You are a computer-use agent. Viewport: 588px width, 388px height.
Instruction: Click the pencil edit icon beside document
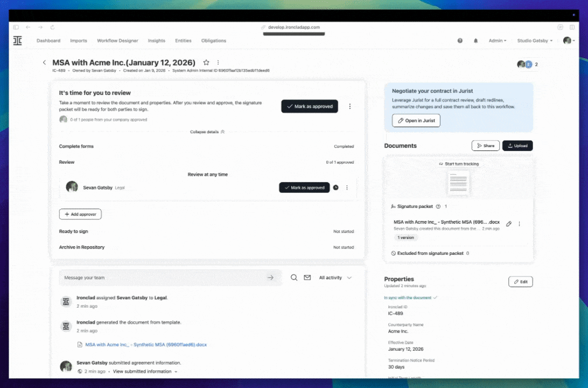click(509, 224)
